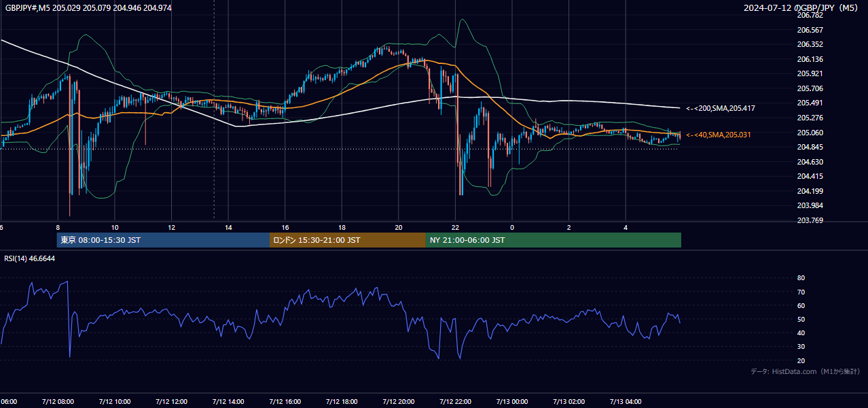Click hour tick 20 under the price chart

click(x=399, y=228)
